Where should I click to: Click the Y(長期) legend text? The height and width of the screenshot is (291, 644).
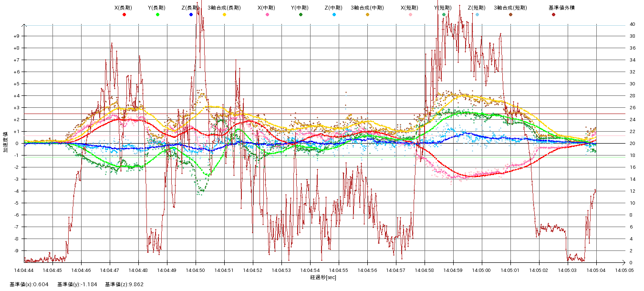157,8
